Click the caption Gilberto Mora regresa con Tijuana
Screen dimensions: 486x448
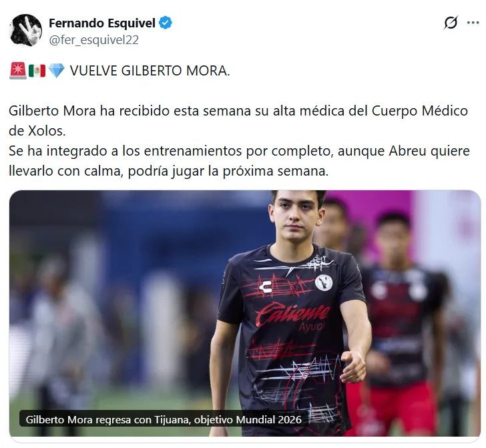[164, 419]
